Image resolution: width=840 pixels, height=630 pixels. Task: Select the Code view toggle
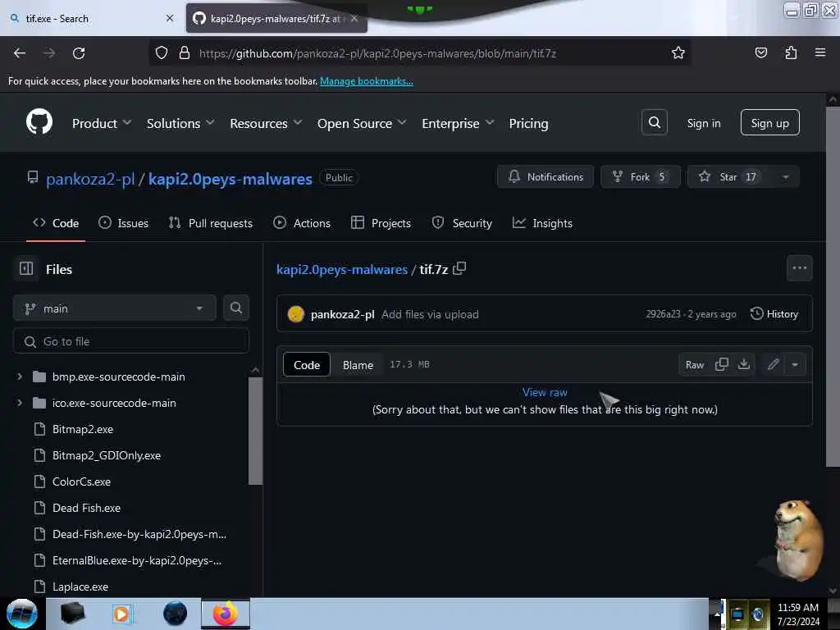click(x=307, y=365)
